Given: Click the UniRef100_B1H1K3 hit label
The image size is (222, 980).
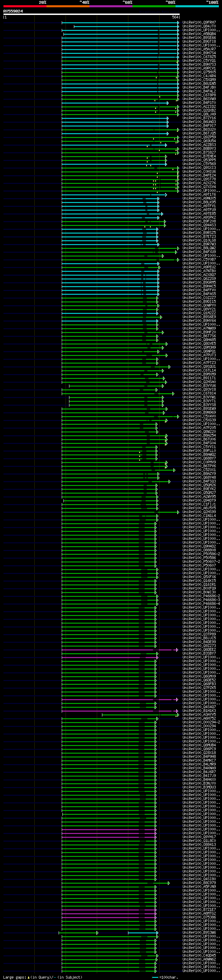Looking at the screenshot, I should 199,711.
